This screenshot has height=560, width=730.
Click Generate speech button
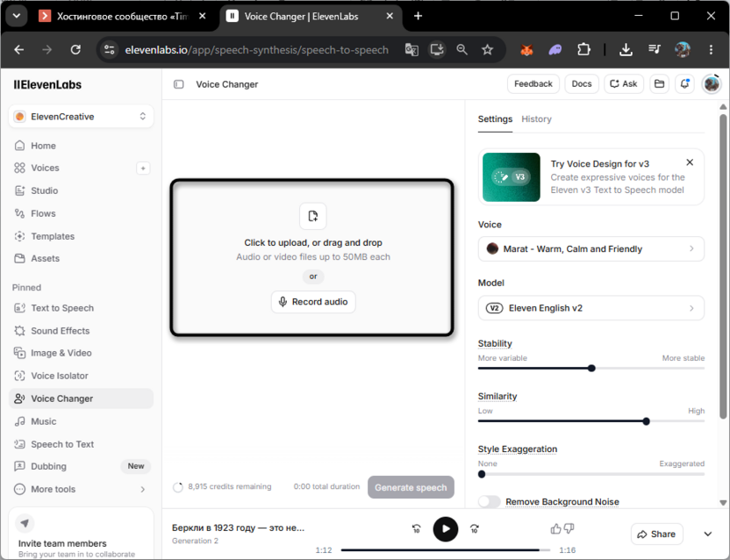(411, 487)
